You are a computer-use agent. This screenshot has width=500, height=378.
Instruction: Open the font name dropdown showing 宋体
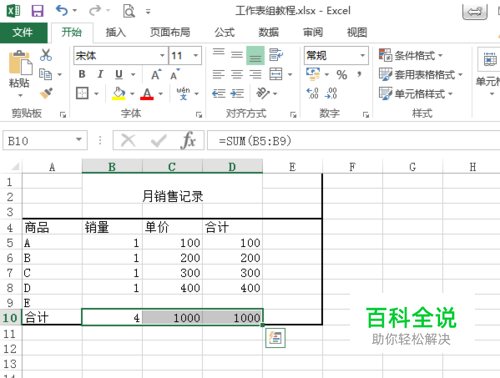tap(162, 55)
